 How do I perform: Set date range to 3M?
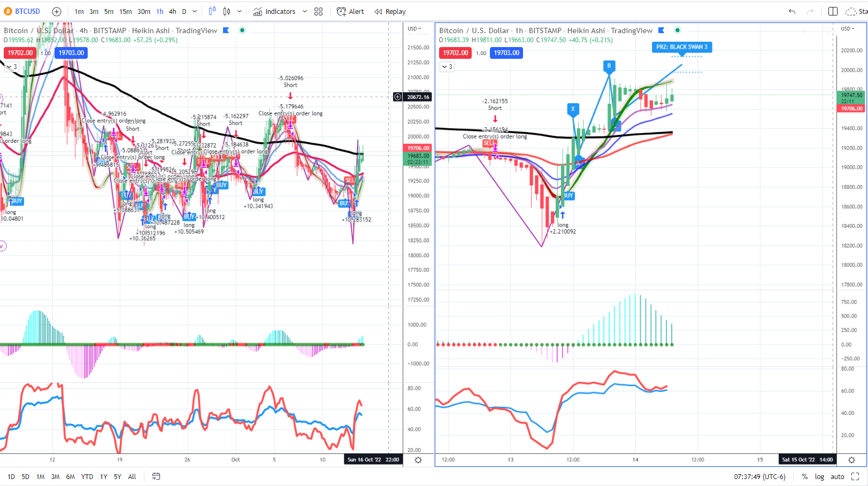click(56, 476)
